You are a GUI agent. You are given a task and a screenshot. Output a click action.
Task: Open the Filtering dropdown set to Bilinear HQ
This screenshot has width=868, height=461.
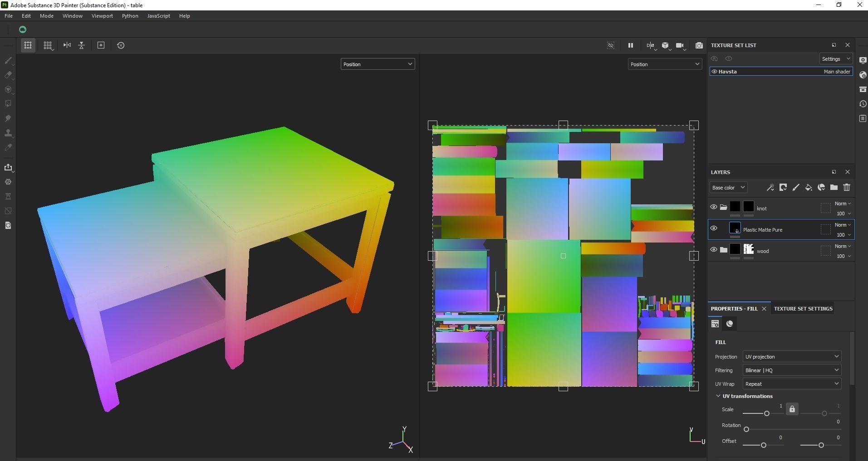(x=792, y=370)
